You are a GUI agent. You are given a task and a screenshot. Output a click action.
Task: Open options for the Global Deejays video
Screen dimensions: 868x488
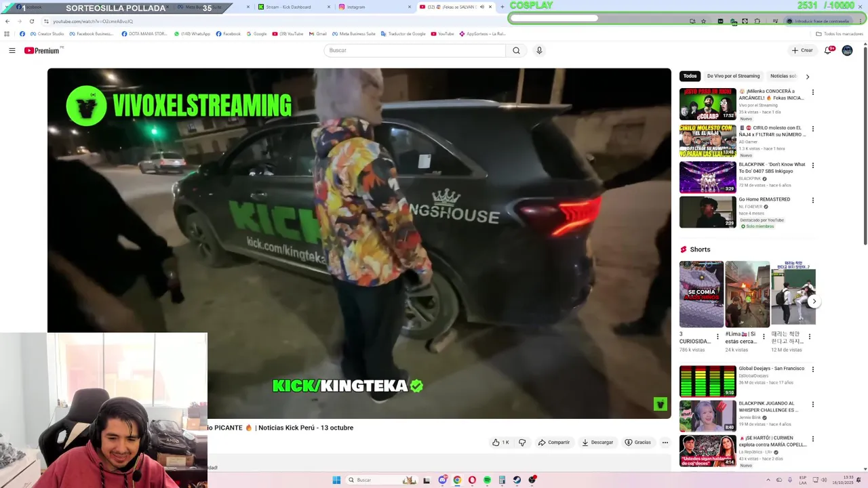(x=812, y=369)
